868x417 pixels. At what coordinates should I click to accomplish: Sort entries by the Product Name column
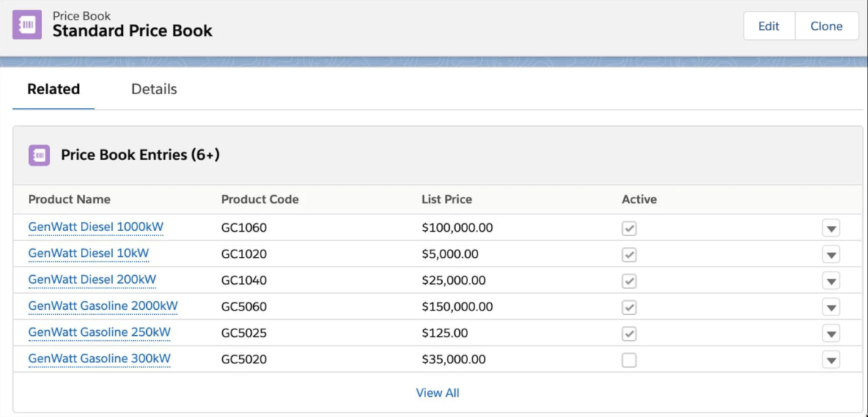[x=69, y=199]
